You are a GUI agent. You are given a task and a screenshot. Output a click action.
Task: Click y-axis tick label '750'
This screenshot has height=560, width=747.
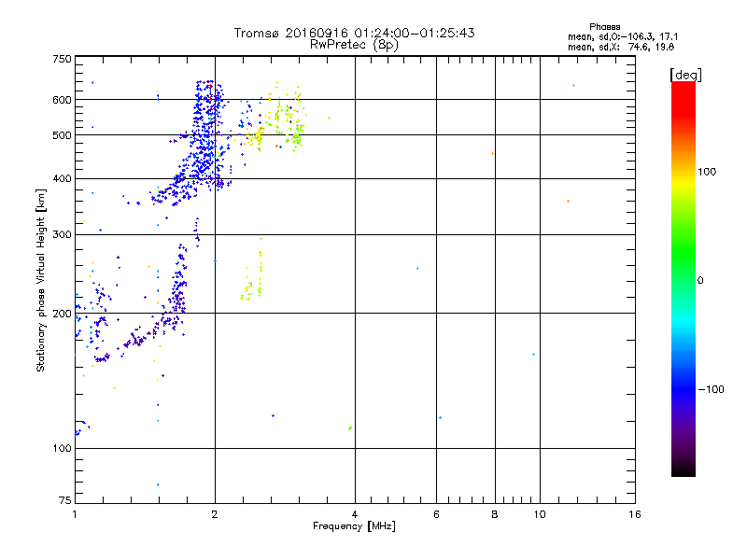pos(62,59)
